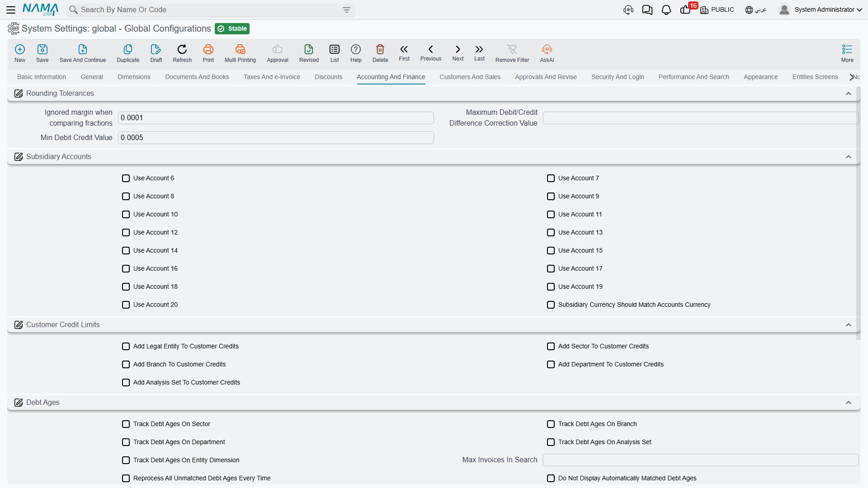Click Save And Continue icon
The image size is (868, 488).
pos(83,49)
